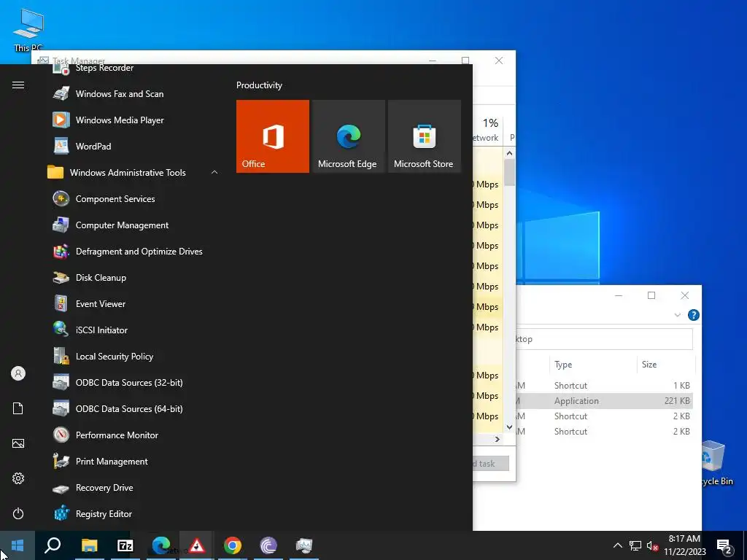The height and width of the screenshot is (560, 747).
Task: Open the red triangle app on taskbar
Action: [x=197, y=545]
